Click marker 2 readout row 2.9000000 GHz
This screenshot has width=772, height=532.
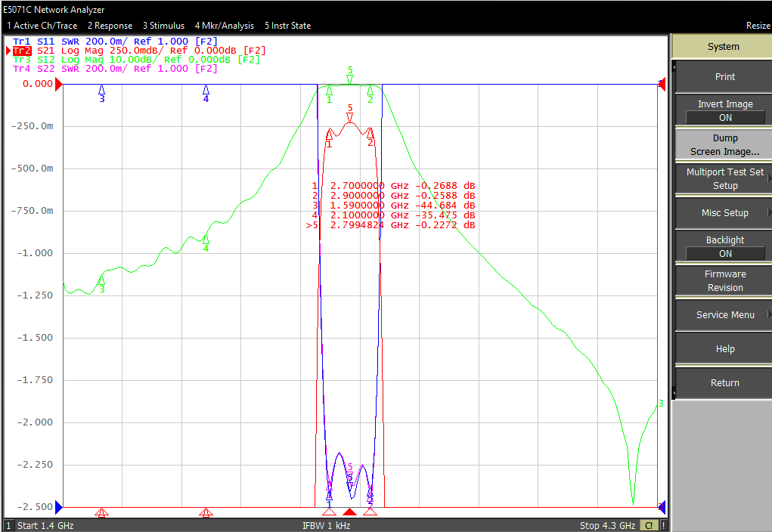point(393,196)
